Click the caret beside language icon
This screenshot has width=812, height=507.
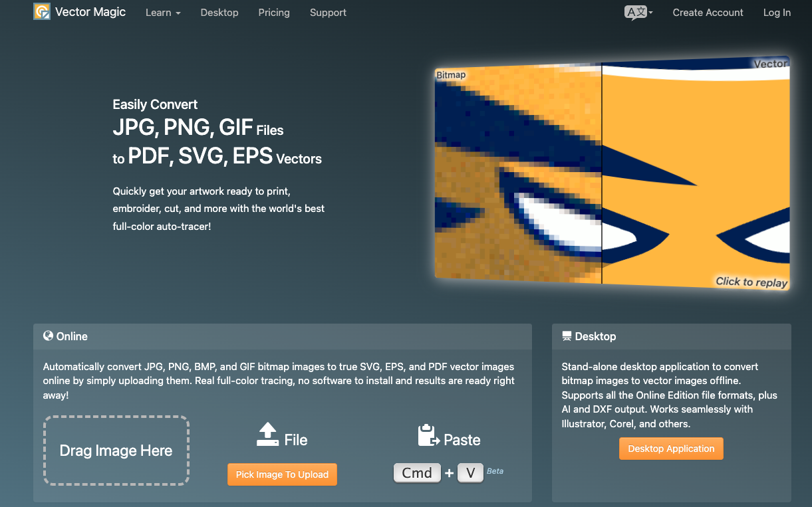point(650,13)
